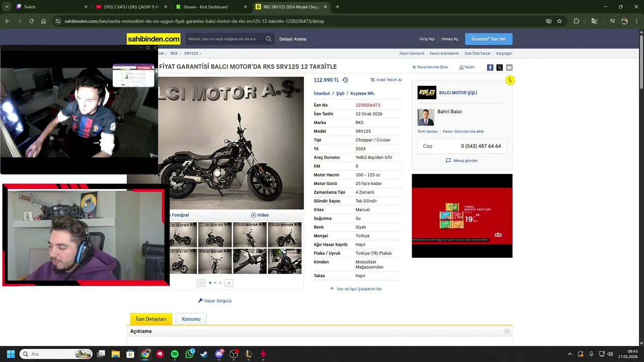Share the listing on Facebook
The image size is (644, 362).
(x=490, y=67)
